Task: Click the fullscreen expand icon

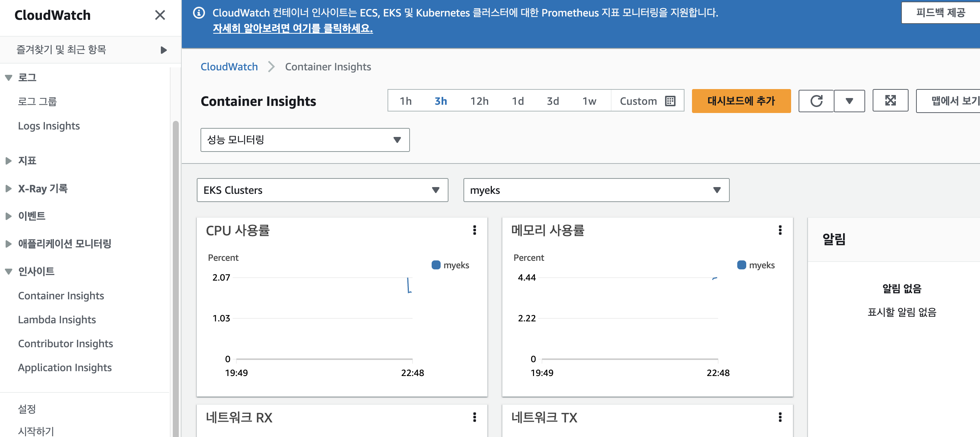Action: [x=890, y=101]
